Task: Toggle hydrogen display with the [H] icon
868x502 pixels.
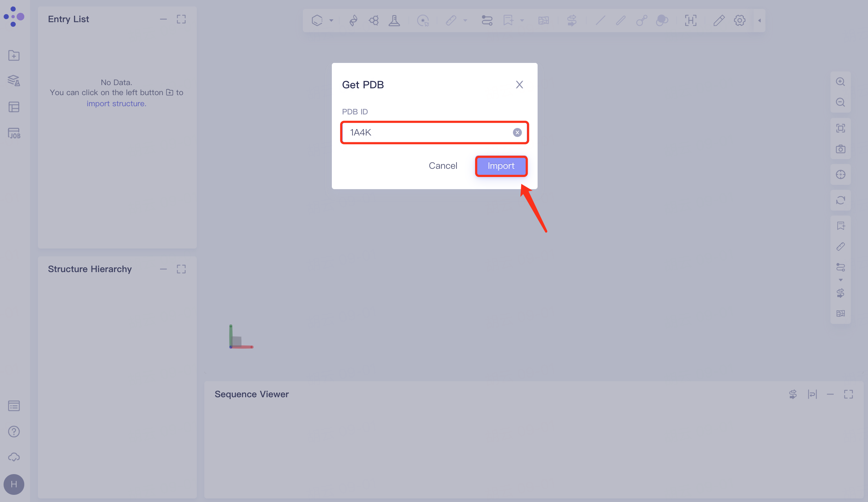Action: (x=690, y=20)
